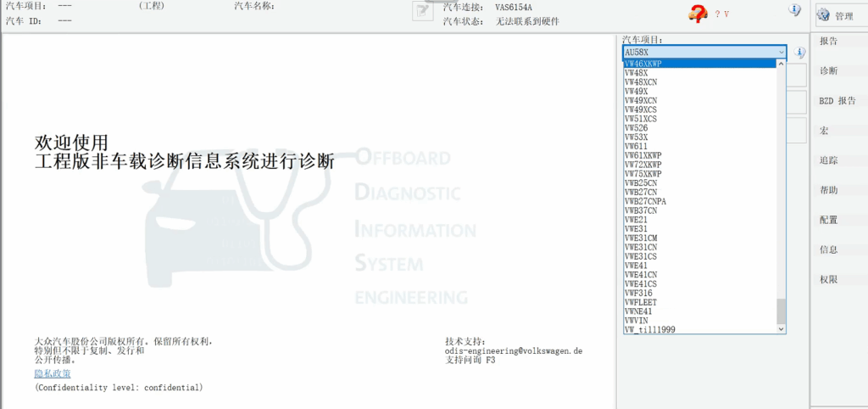Viewport: 868px width, 409px height.
Task: Choose VW_till1999 entry
Action: (699, 330)
